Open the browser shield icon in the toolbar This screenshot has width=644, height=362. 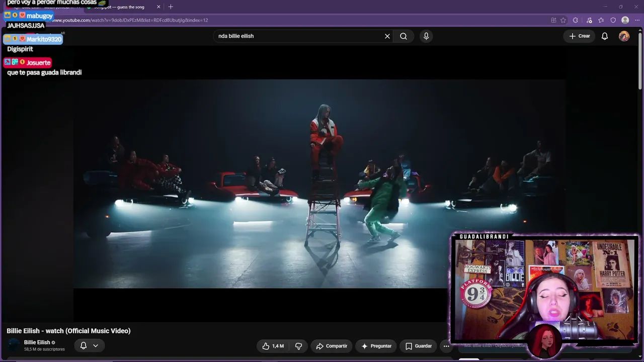[613, 20]
